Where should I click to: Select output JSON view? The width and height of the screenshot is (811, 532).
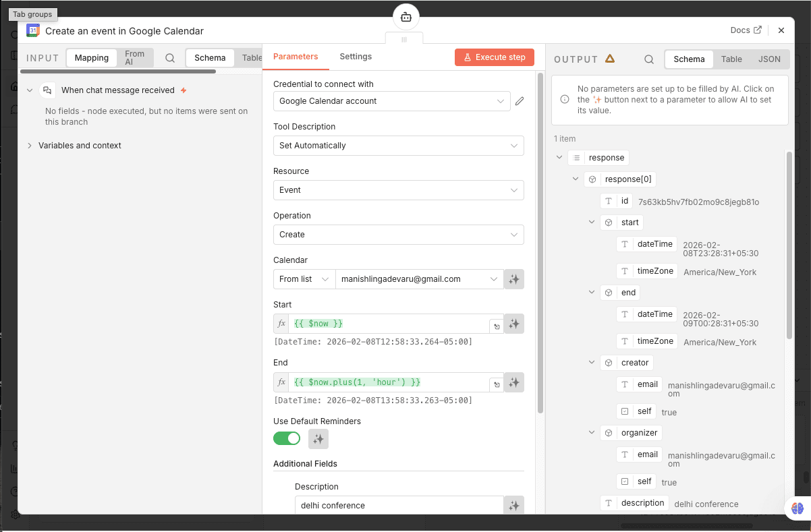point(769,59)
